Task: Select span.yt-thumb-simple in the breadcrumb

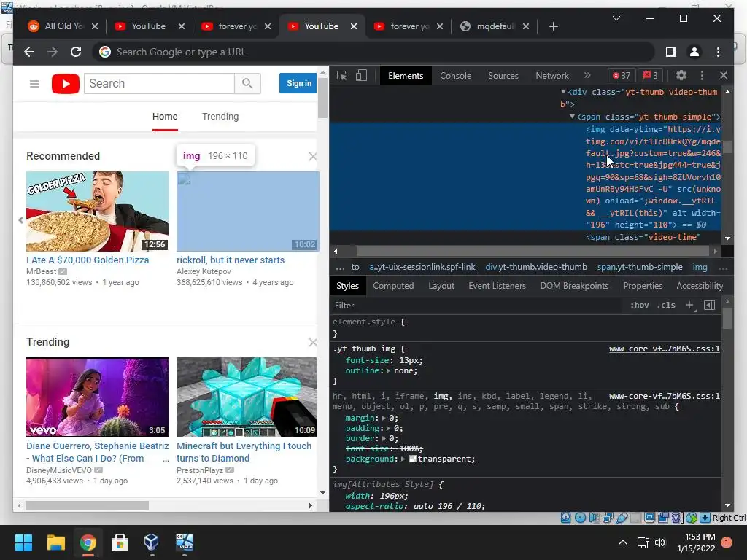Action: point(640,267)
